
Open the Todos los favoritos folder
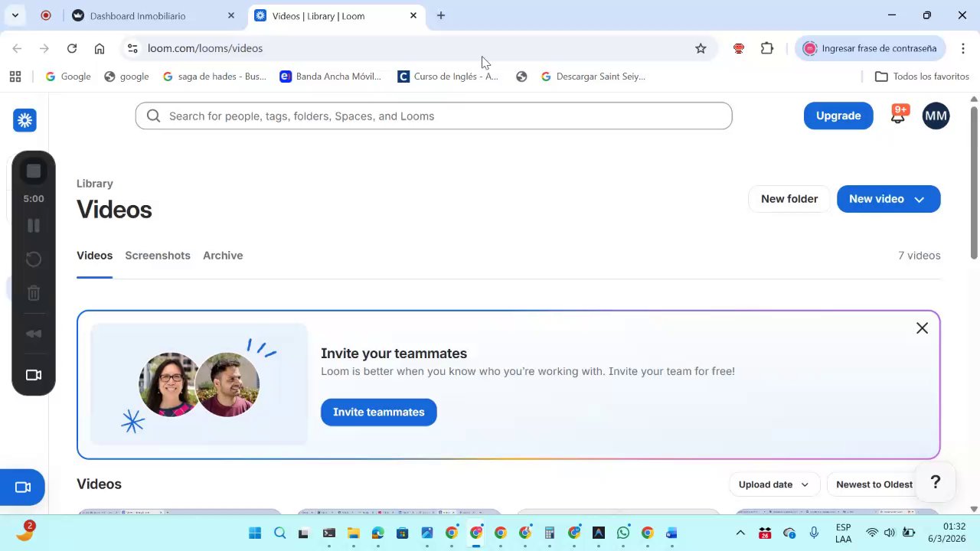(922, 77)
